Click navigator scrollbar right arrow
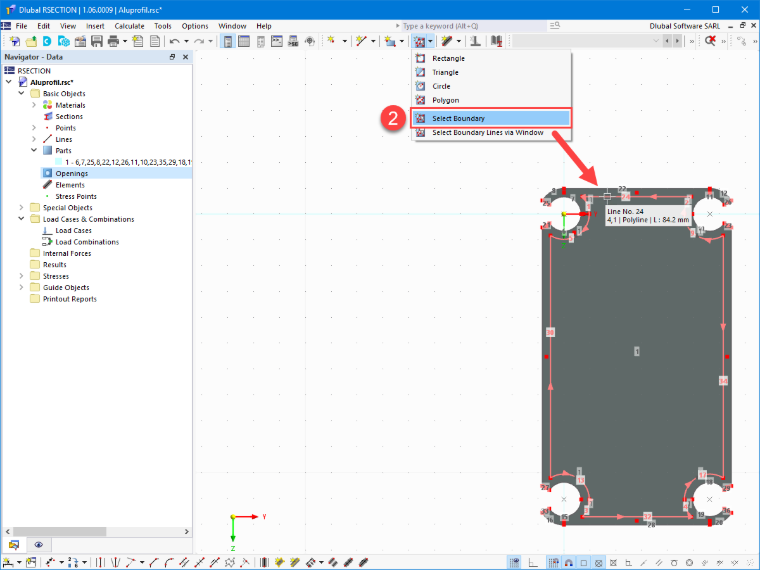 click(x=187, y=532)
